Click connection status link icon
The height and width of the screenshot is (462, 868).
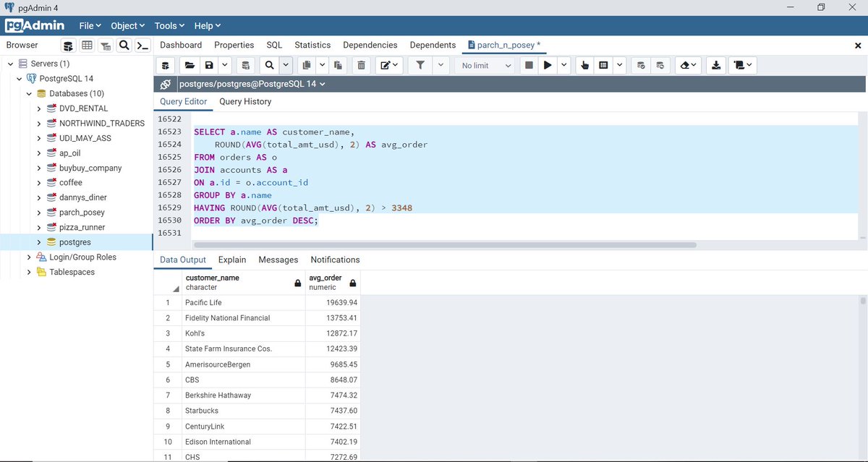166,84
